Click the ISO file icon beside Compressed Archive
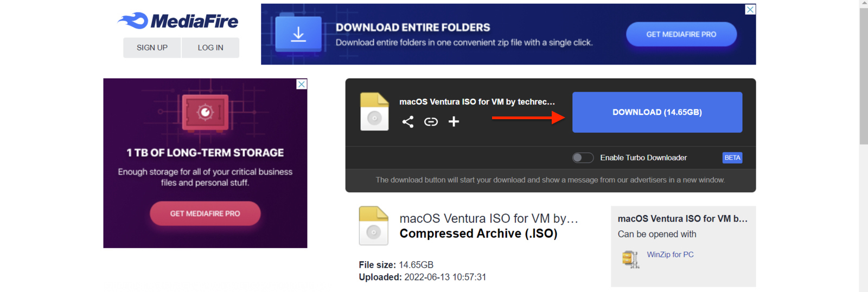This screenshot has width=868, height=292. coord(373,225)
